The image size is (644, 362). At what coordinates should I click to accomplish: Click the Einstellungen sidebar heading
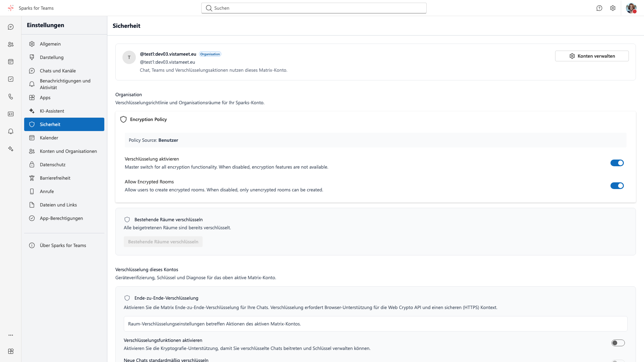point(45,25)
